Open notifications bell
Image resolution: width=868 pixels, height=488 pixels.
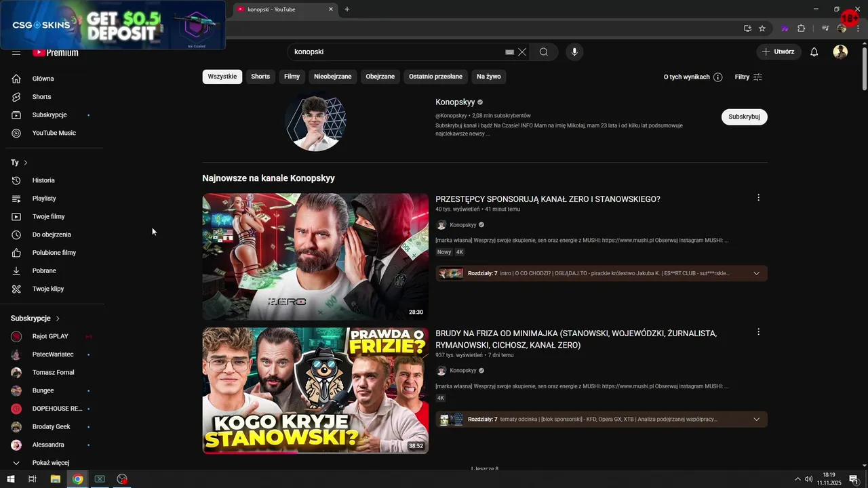pos(814,52)
